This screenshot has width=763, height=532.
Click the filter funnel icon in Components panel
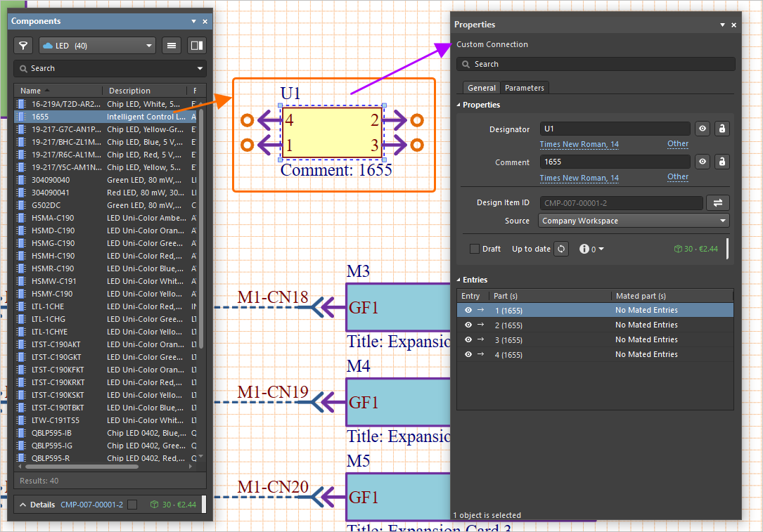[24, 46]
